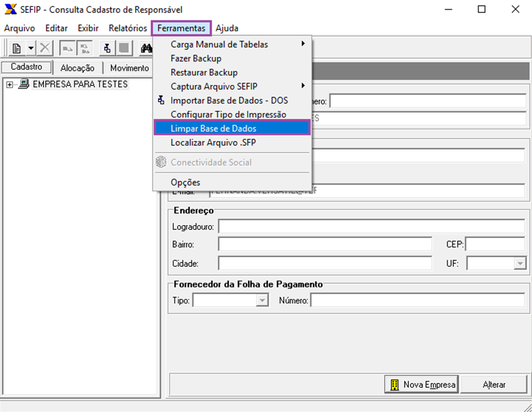532x412 pixels.
Task: Click the new document toolbar icon
Action: [16, 49]
